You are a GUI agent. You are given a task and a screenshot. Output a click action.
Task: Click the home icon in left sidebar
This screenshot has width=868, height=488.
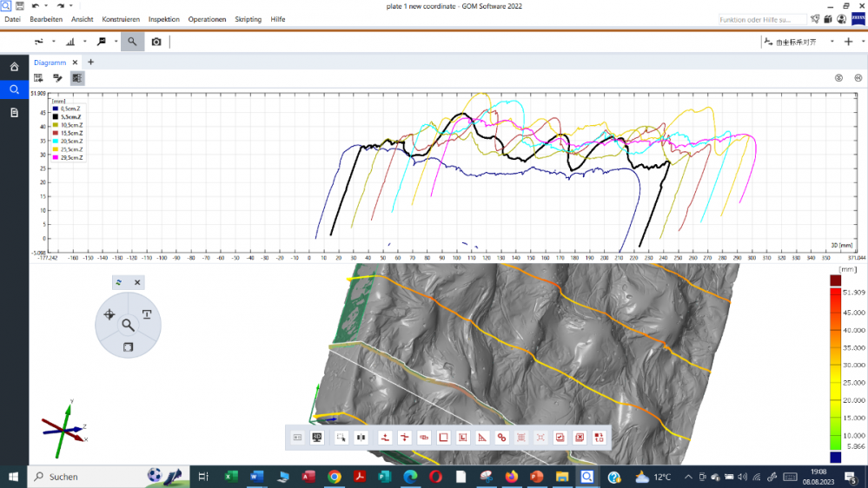[x=14, y=67]
